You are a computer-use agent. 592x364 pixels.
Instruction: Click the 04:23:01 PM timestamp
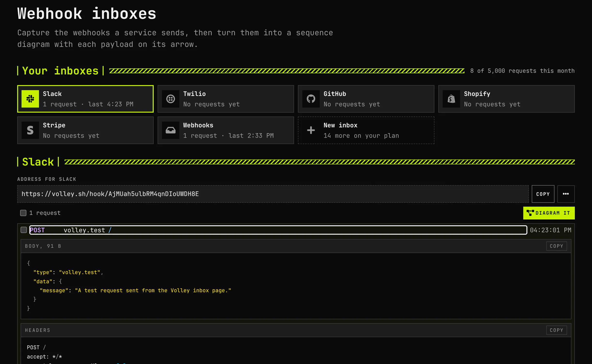[x=551, y=230]
